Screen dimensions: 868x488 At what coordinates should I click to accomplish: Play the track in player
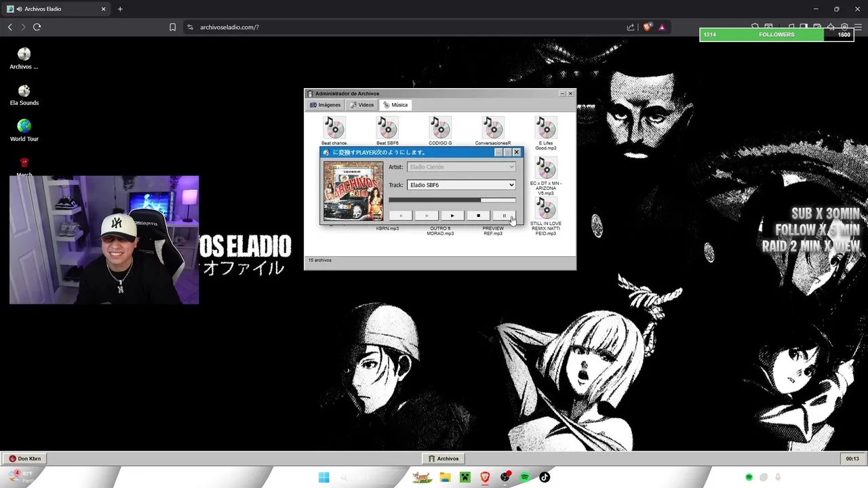pos(452,216)
